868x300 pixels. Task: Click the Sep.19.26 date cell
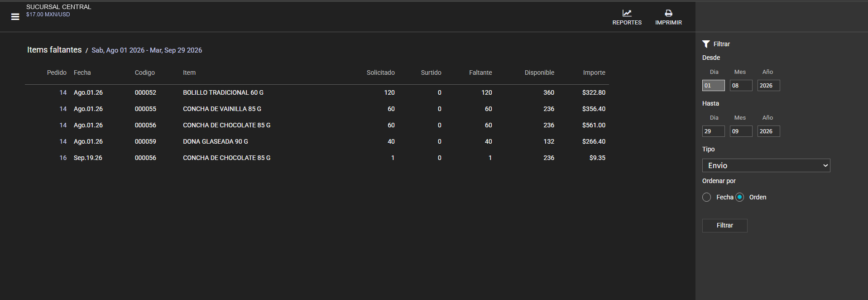[88, 158]
